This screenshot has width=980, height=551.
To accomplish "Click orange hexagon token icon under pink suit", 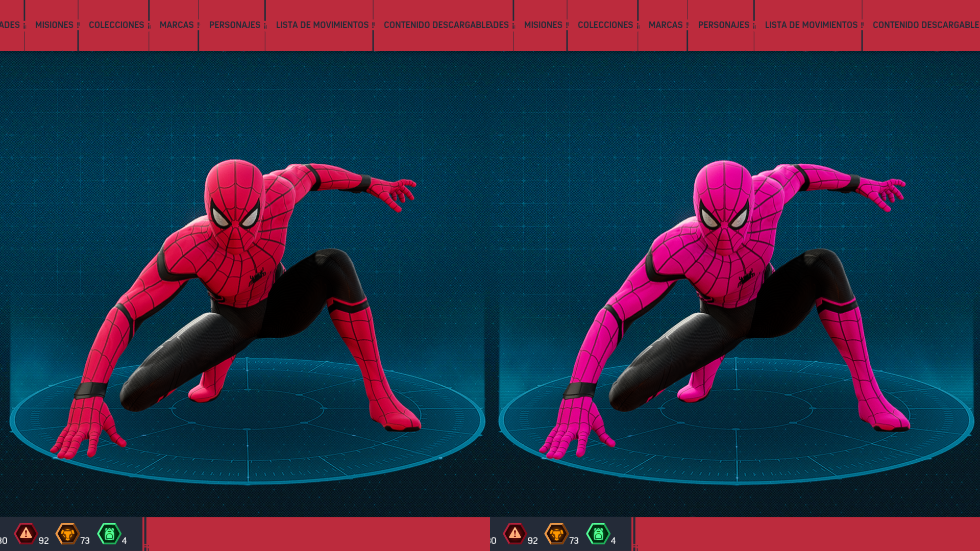I will tap(556, 534).
